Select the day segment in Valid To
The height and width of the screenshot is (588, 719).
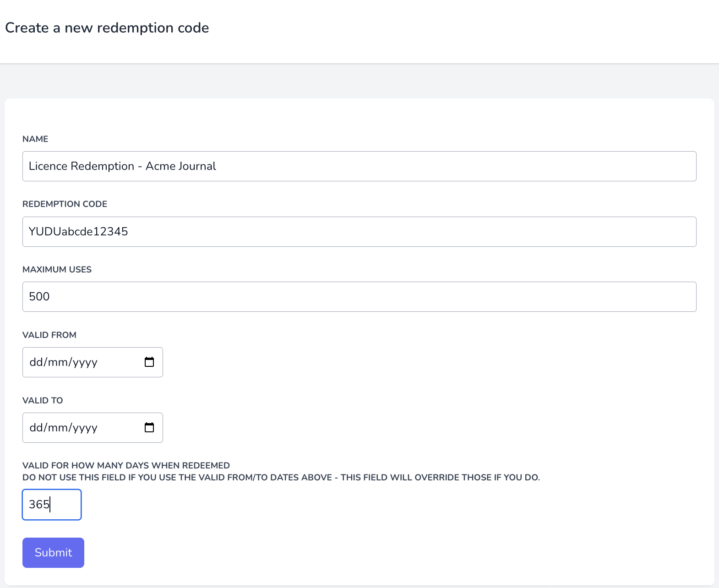coord(36,428)
